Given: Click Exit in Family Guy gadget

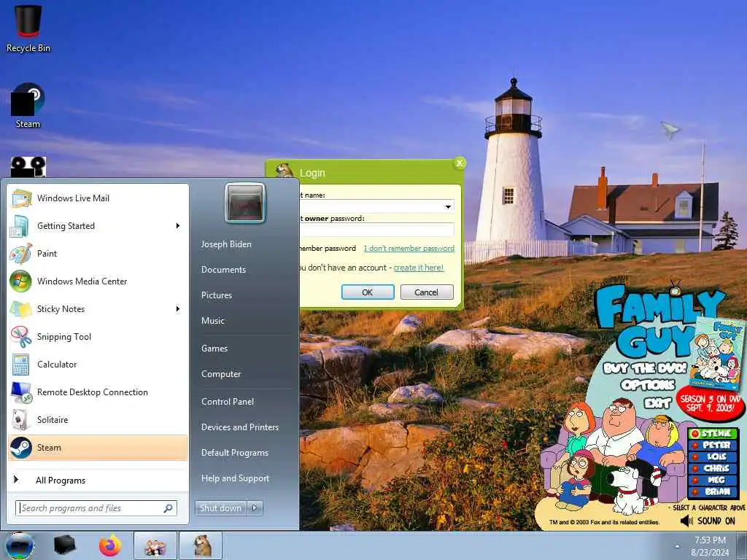Looking at the screenshot, I should 658,404.
